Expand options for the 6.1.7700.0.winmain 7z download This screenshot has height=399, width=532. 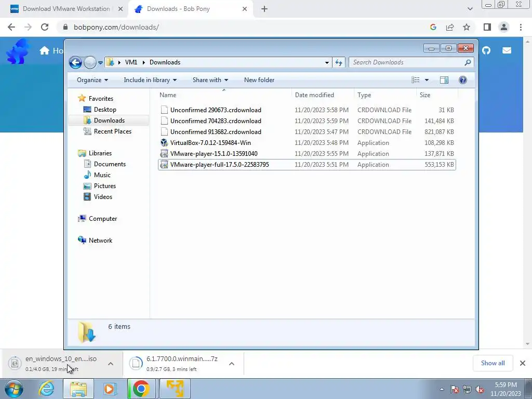click(x=232, y=364)
